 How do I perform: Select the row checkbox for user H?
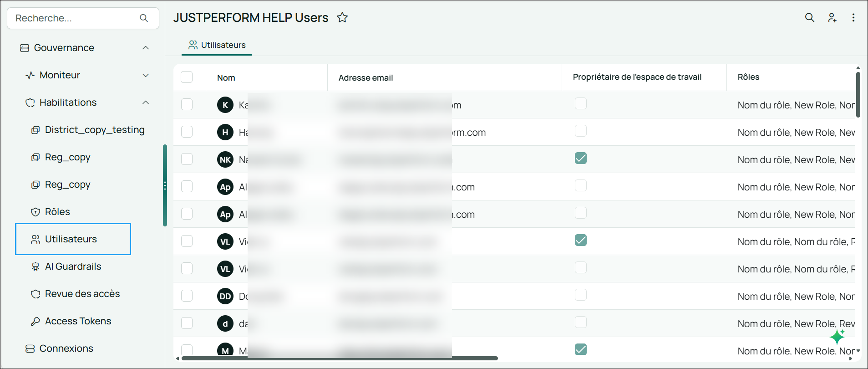pyautogui.click(x=187, y=132)
